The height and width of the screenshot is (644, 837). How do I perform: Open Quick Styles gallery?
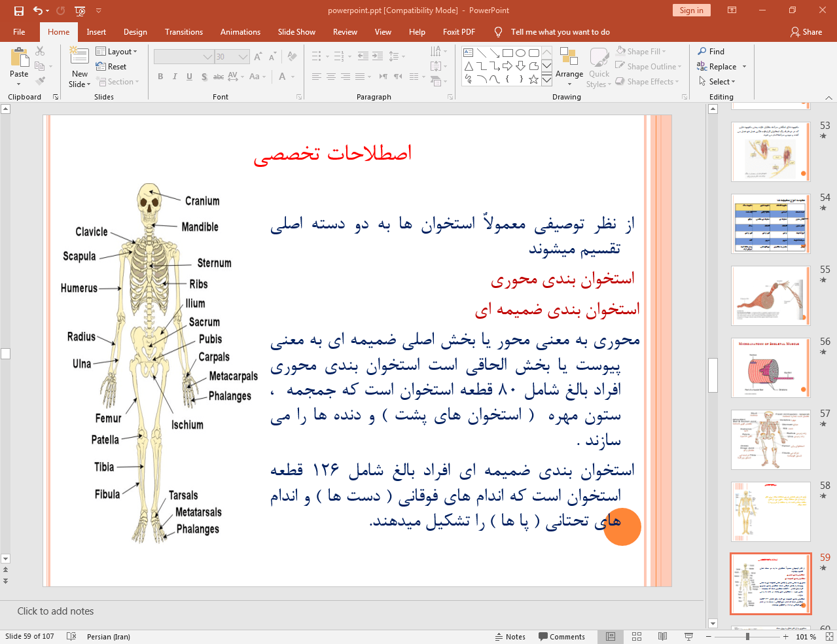tap(599, 67)
